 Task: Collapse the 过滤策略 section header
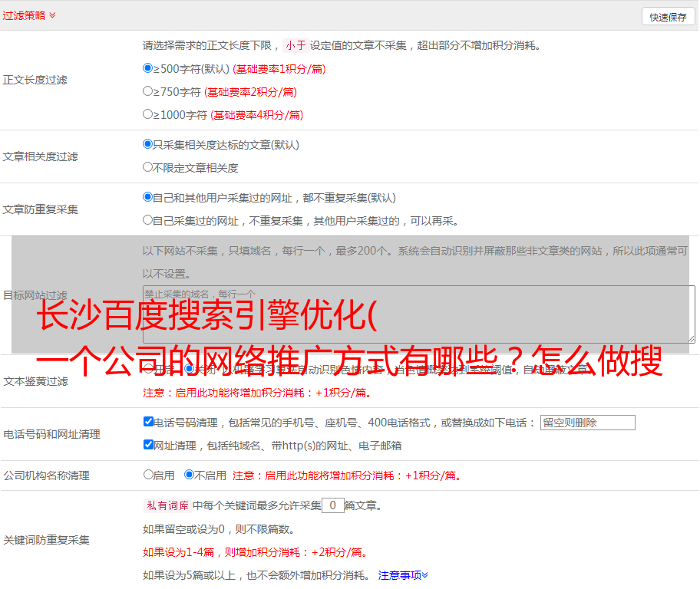(x=28, y=15)
